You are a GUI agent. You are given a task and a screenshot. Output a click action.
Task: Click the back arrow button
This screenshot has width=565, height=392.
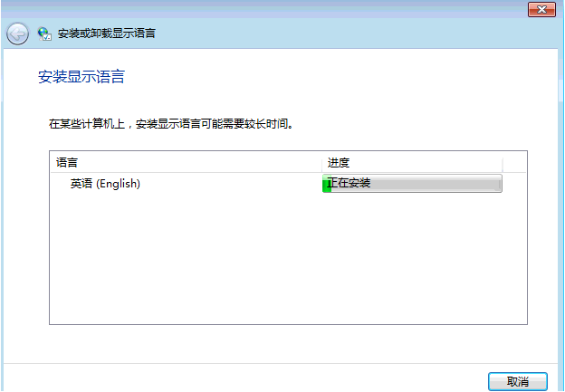(16, 33)
